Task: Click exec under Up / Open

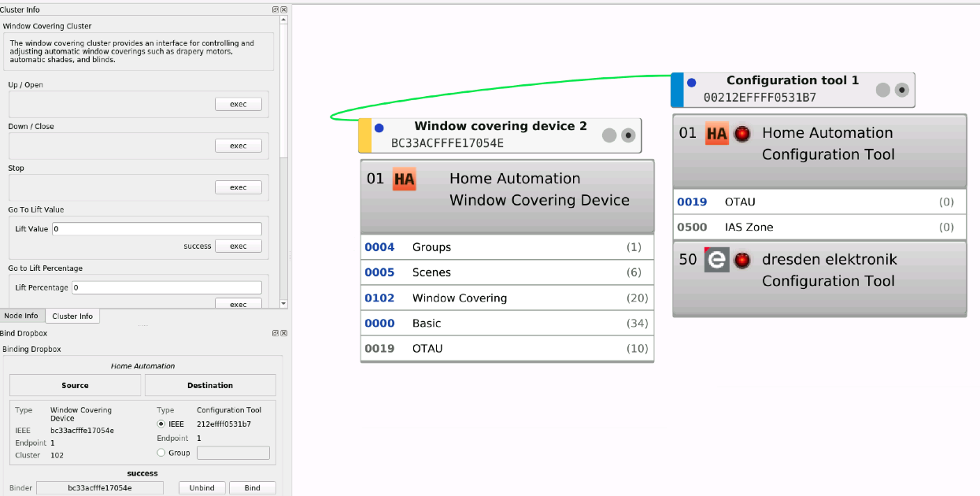Action: (x=238, y=103)
